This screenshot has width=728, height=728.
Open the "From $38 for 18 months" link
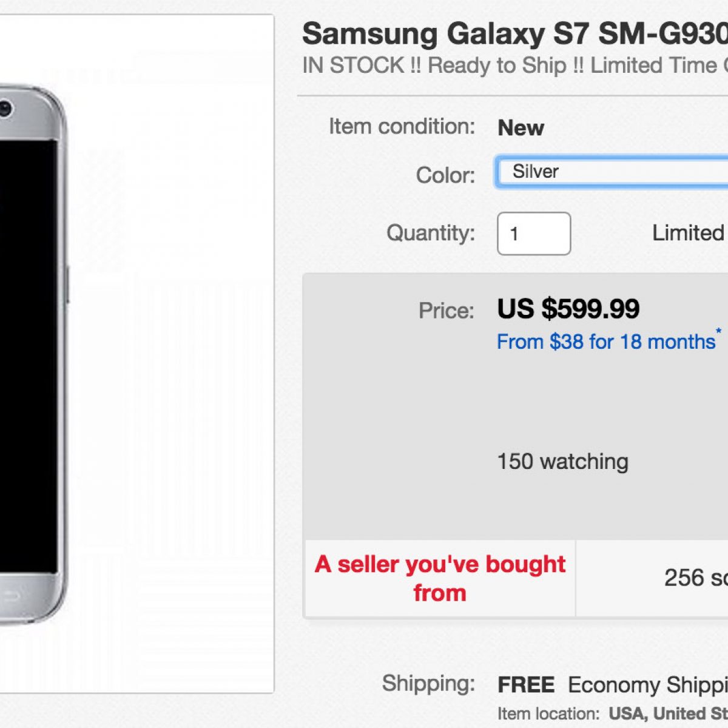606,342
